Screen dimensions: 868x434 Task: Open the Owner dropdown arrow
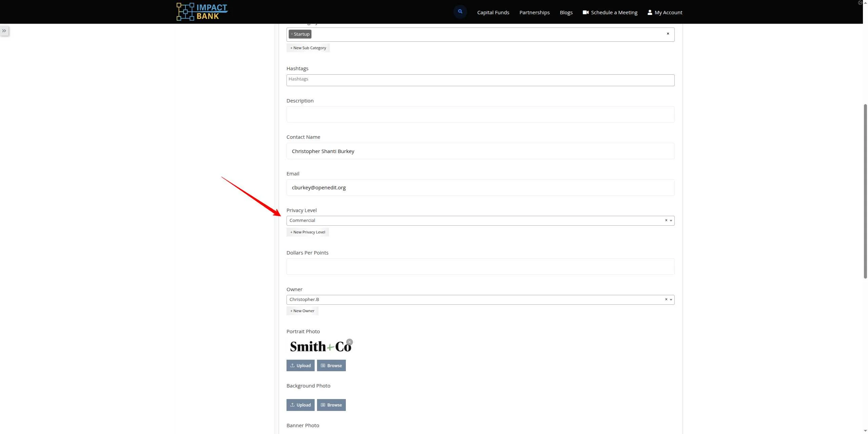click(x=671, y=300)
